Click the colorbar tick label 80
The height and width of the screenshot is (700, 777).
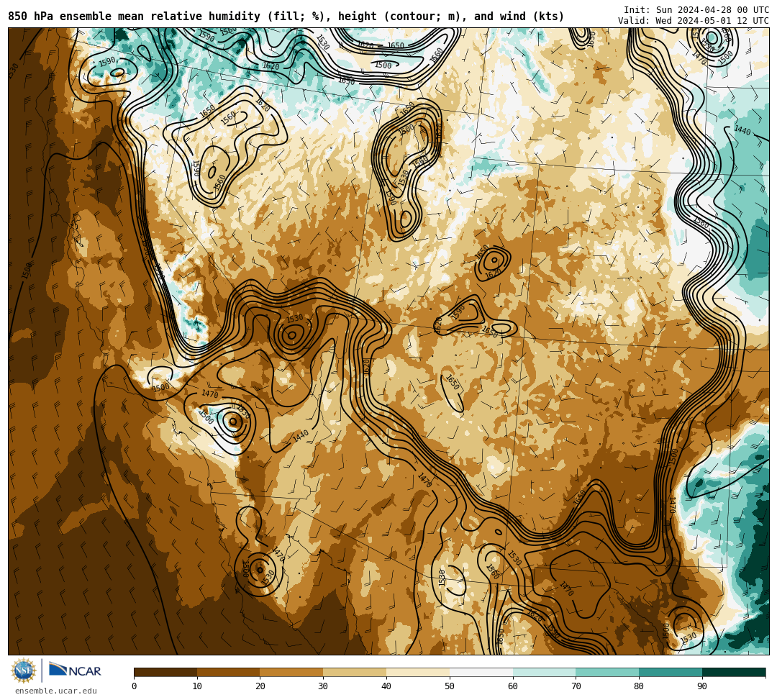coord(639,686)
